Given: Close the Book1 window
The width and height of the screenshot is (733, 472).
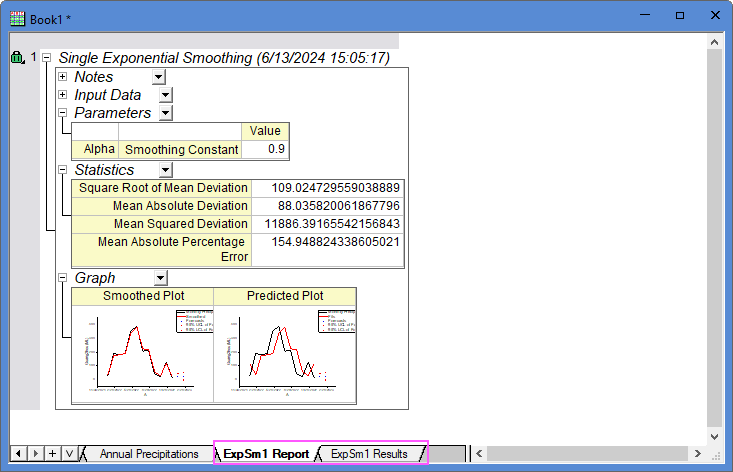Looking at the screenshot, I should (x=715, y=15).
